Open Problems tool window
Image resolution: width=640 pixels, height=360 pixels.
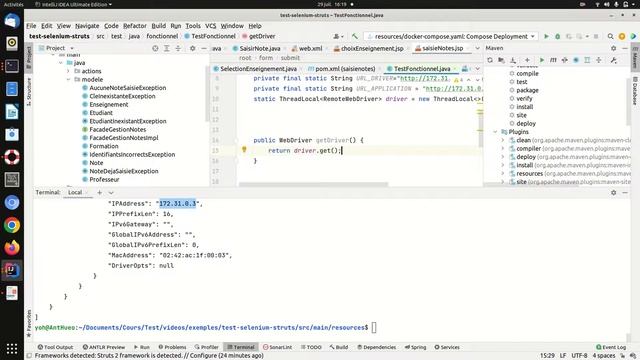click(172, 347)
